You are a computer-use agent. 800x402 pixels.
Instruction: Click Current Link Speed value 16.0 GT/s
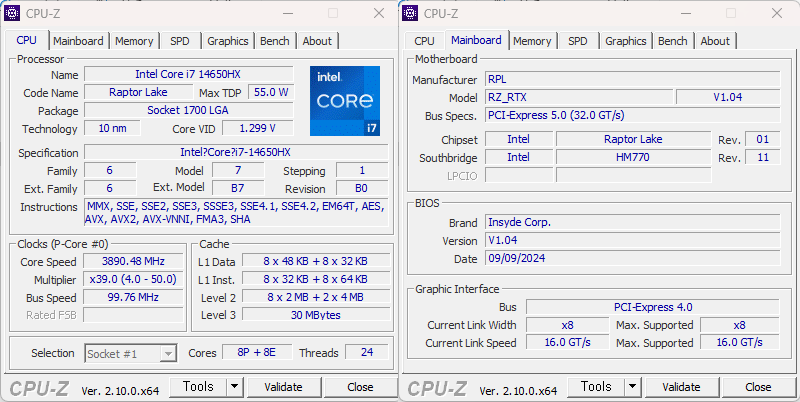coord(567,342)
